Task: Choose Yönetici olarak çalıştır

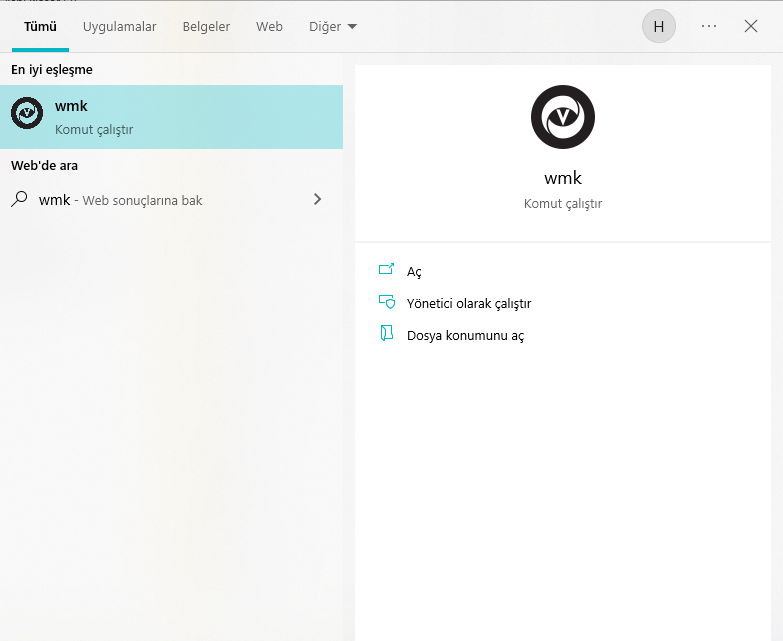Action: point(468,304)
